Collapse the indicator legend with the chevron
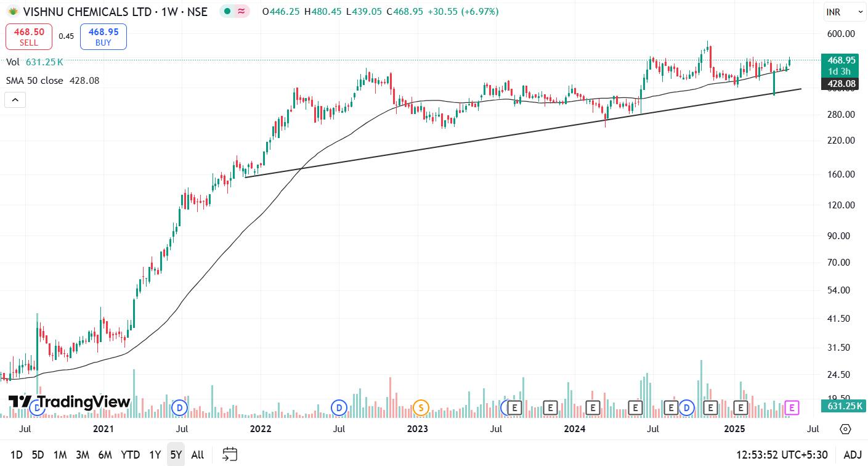 point(15,99)
